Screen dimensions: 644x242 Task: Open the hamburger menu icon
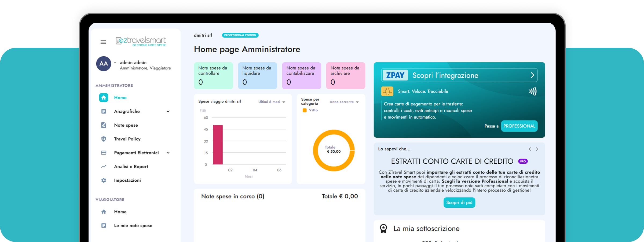click(103, 42)
